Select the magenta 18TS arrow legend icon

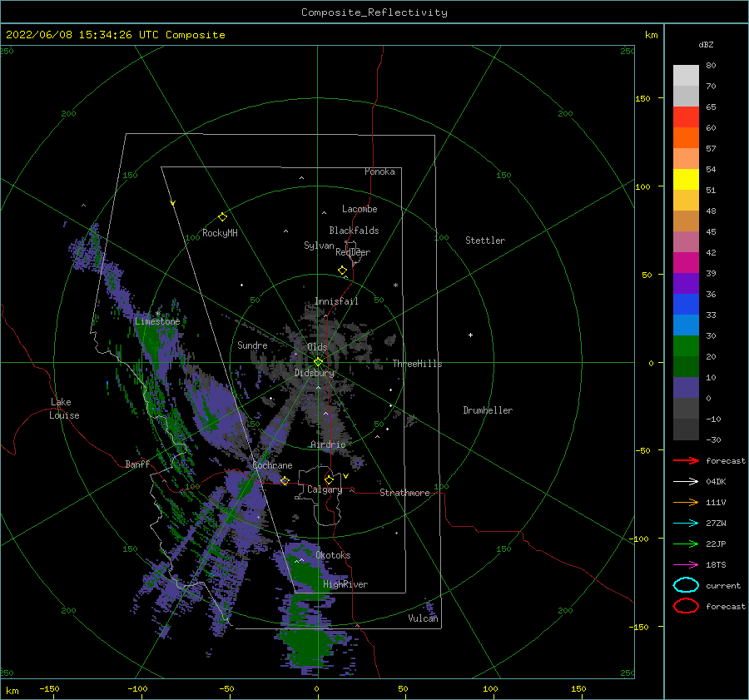[x=686, y=565]
